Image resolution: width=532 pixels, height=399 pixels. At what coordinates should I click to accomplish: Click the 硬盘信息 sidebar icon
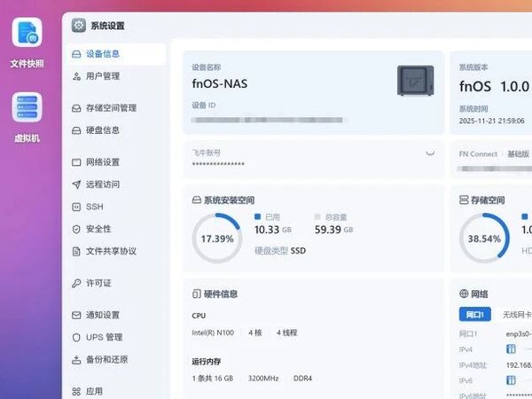[x=76, y=130]
